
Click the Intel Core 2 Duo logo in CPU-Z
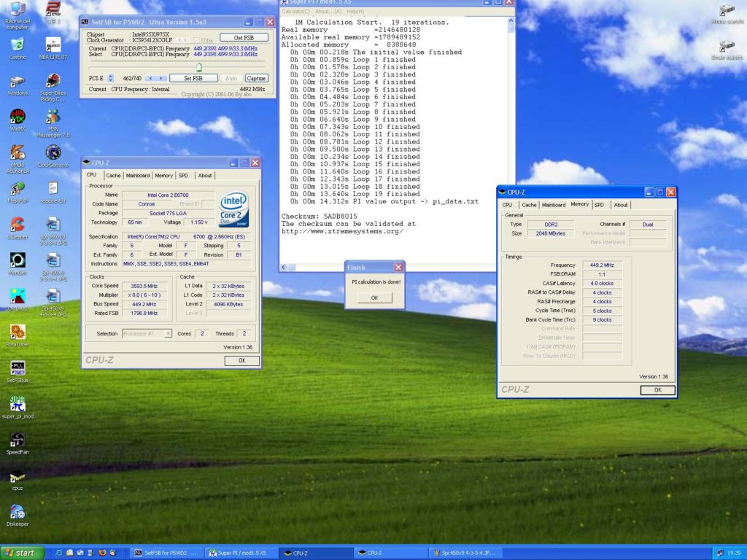pos(233,209)
